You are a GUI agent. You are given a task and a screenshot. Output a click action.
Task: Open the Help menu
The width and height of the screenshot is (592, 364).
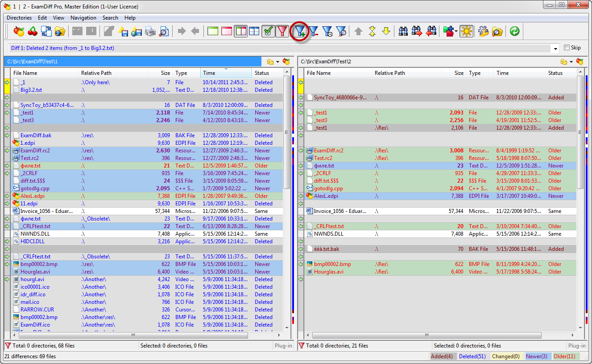(130, 18)
